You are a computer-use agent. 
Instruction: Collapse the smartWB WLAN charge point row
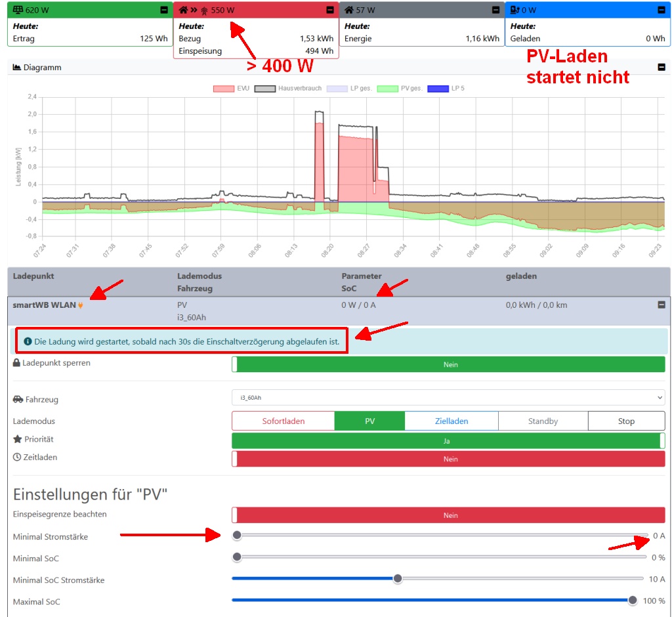coord(661,305)
